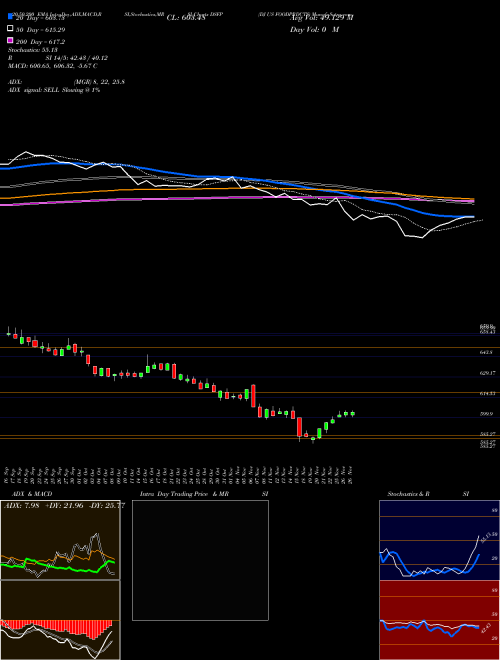Click the 629.17 price axis label
500x660 pixels.
pos(487,373)
